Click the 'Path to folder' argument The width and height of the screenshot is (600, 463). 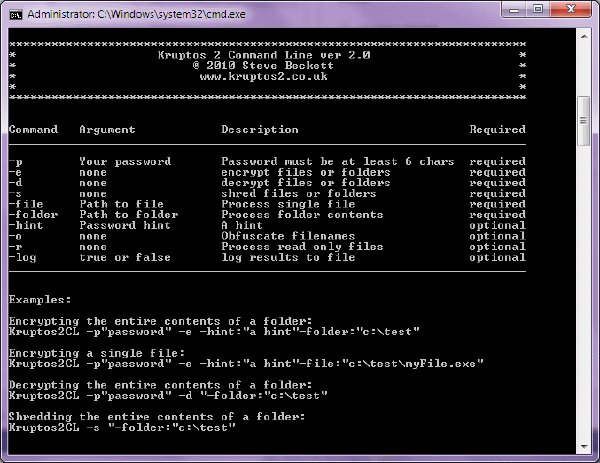pyautogui.click(x=129, y=215)
